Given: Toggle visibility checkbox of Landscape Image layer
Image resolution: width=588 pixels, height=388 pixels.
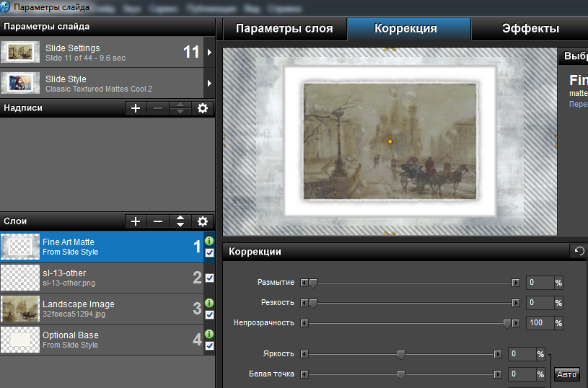Looking at the screenshot, I should click(210, 314).
